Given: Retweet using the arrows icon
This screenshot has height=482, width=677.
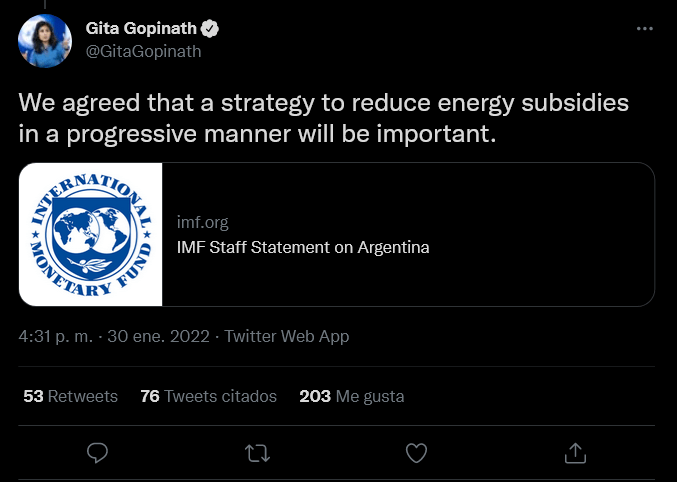Looking at the screenshot, I should pyautogui.click(x=257, y=453).
